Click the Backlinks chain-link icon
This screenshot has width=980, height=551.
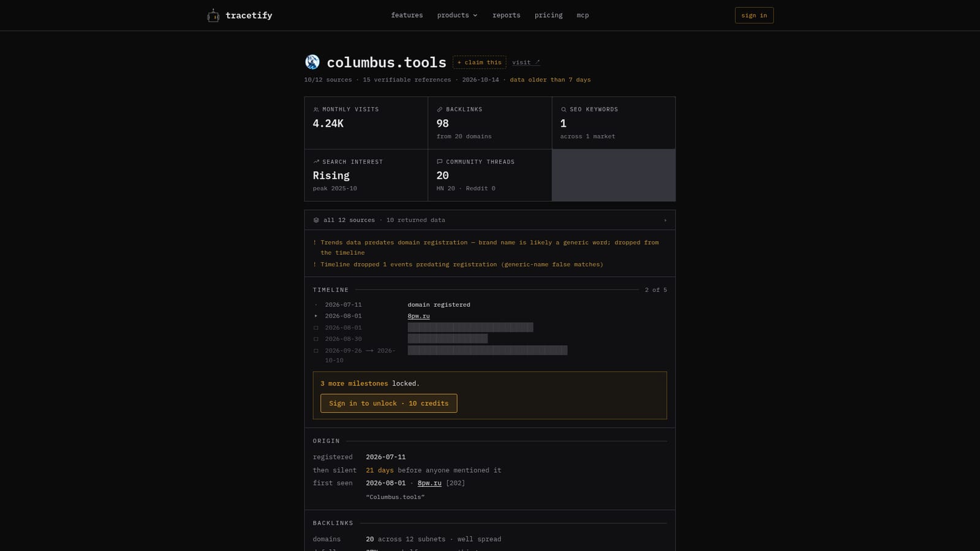pos(439,110)
